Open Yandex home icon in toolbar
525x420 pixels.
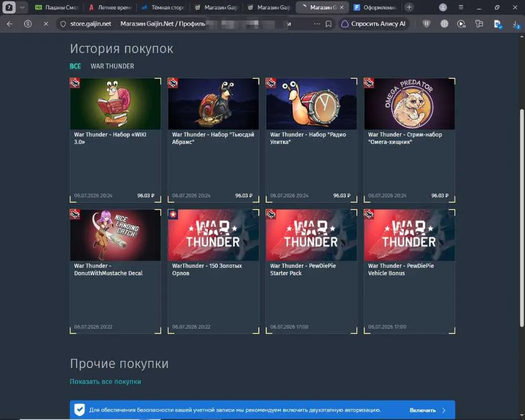coord(28,24)
